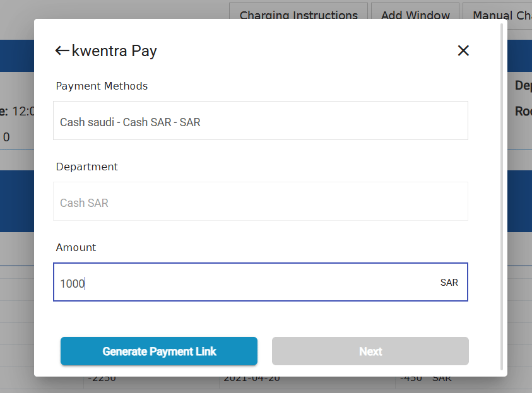This screenshot has height=393, width=532.
Task: Close the kwentra Pay dialog
Action: pos(463,50)
